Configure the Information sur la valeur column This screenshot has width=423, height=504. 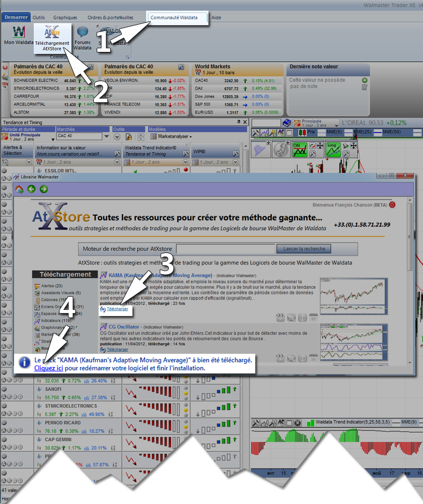[x=117, y=154]
